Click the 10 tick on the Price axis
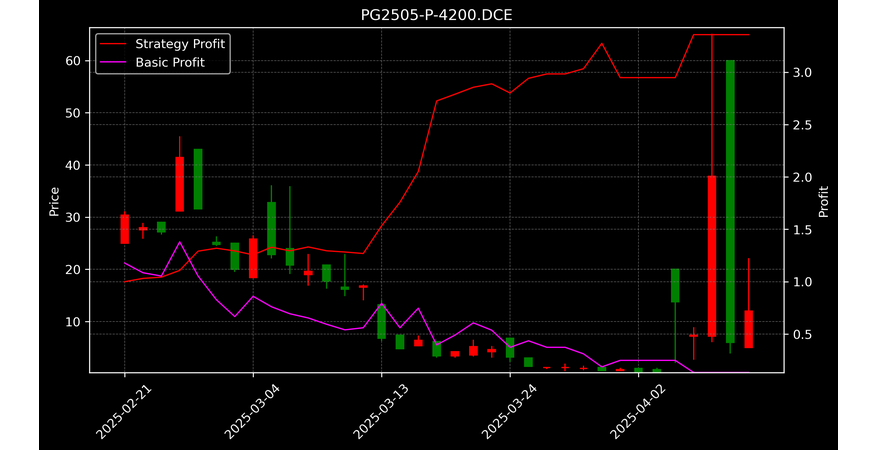The height and width of the screenshot is (450, 878). 73,322
